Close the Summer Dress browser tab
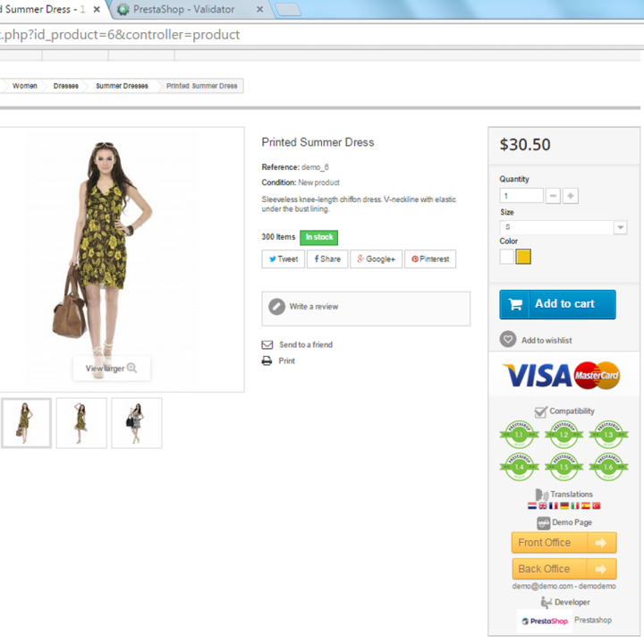Screen dimensions: 644x644 pyautogui.click(x=97, y=9)
